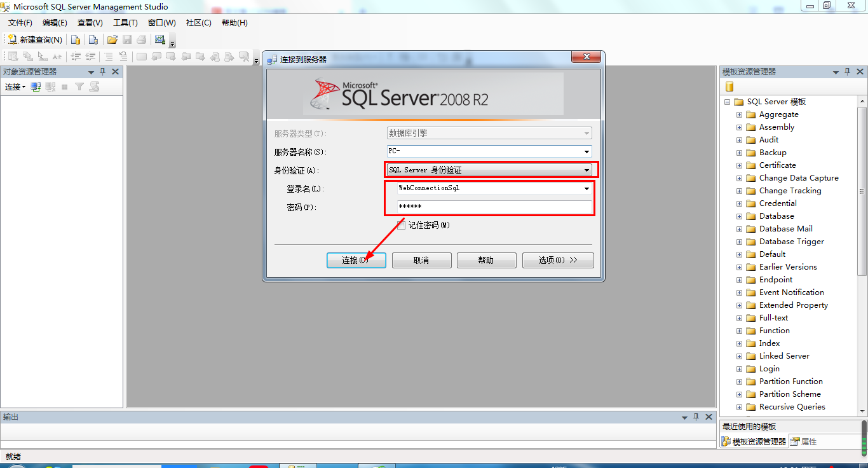
Task: Click the scroll script icon in Object Explorer
Action: pos(94,86)
